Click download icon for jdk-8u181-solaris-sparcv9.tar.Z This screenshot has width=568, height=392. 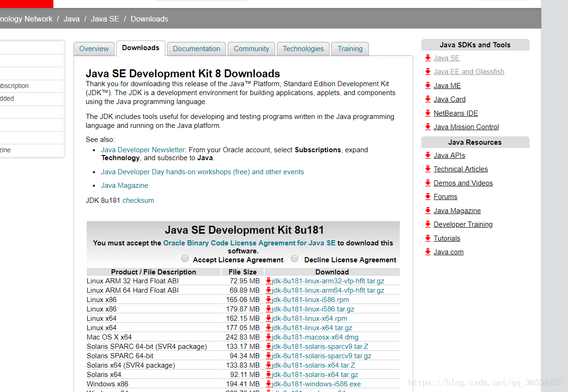(x=269, y=347)
